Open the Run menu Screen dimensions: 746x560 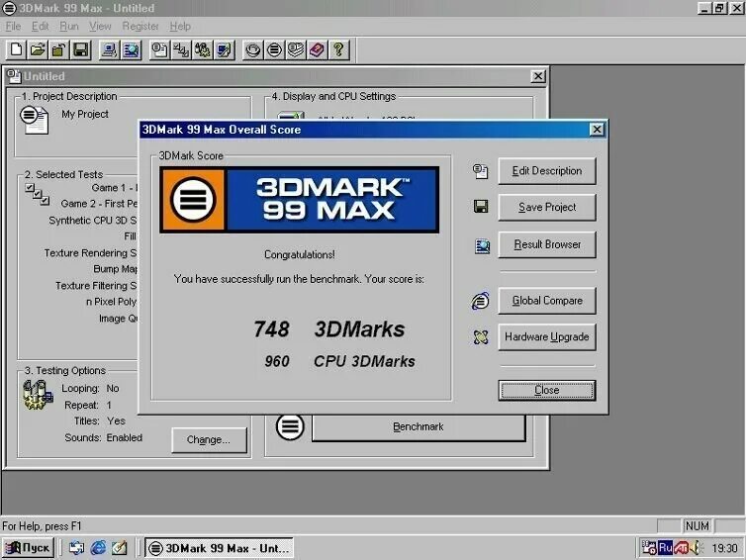click(69, 26)
